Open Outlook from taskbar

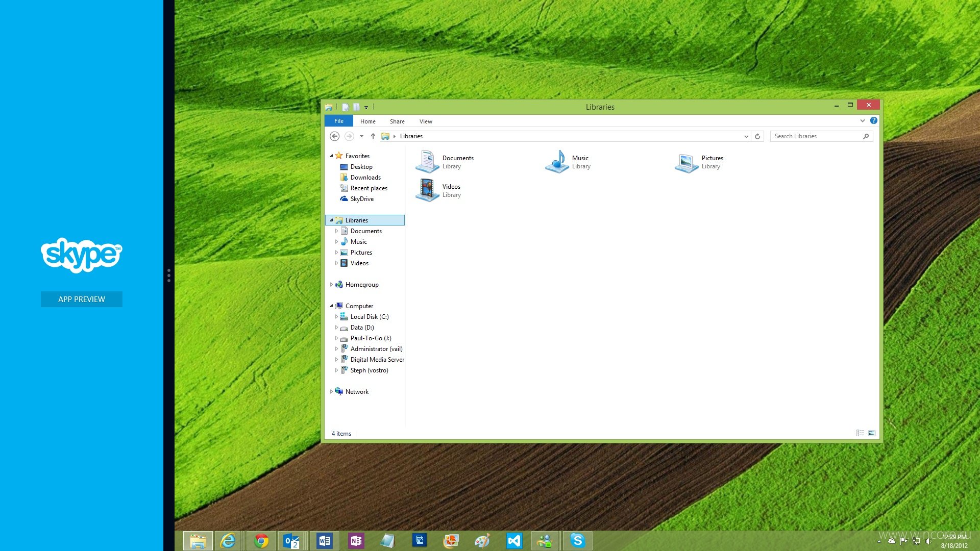point(291,540)
